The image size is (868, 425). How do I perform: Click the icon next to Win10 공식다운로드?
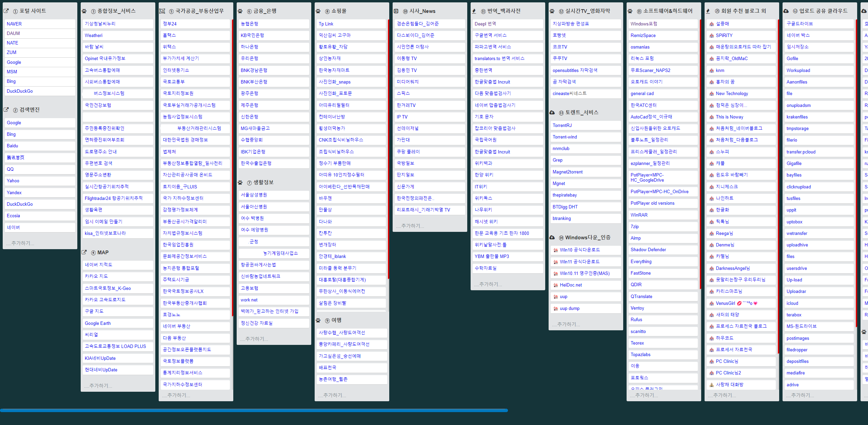556,250
